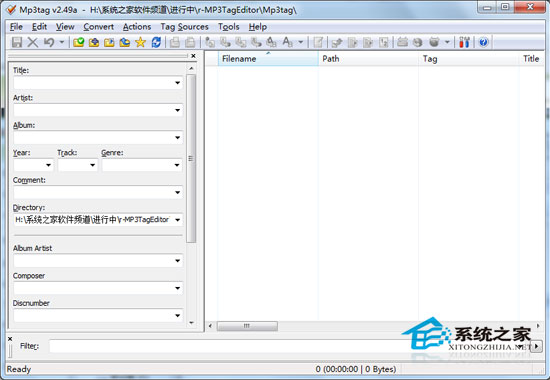Click the greyed Paste tag icon
The height and width of the screenshot is (380, 550).
pyautogui.click(x=190, y=42)
